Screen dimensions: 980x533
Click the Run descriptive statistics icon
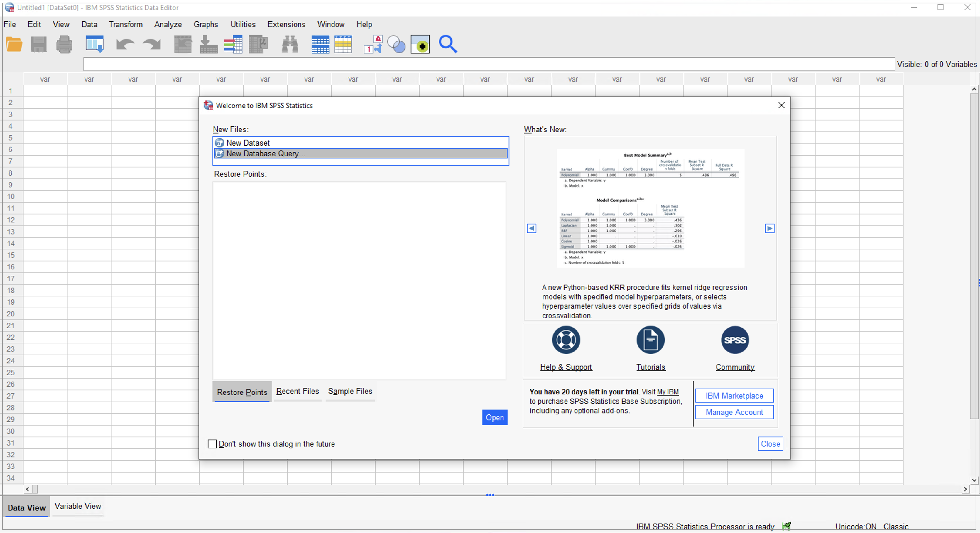(x=258, y=45)
